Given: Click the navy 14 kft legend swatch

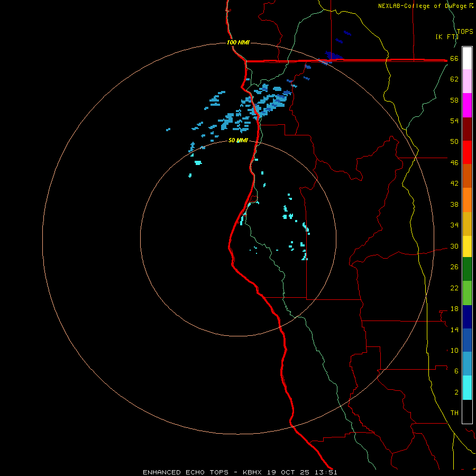Looking at the screenshot, I should pyautogui.click(x=467, y=317).
